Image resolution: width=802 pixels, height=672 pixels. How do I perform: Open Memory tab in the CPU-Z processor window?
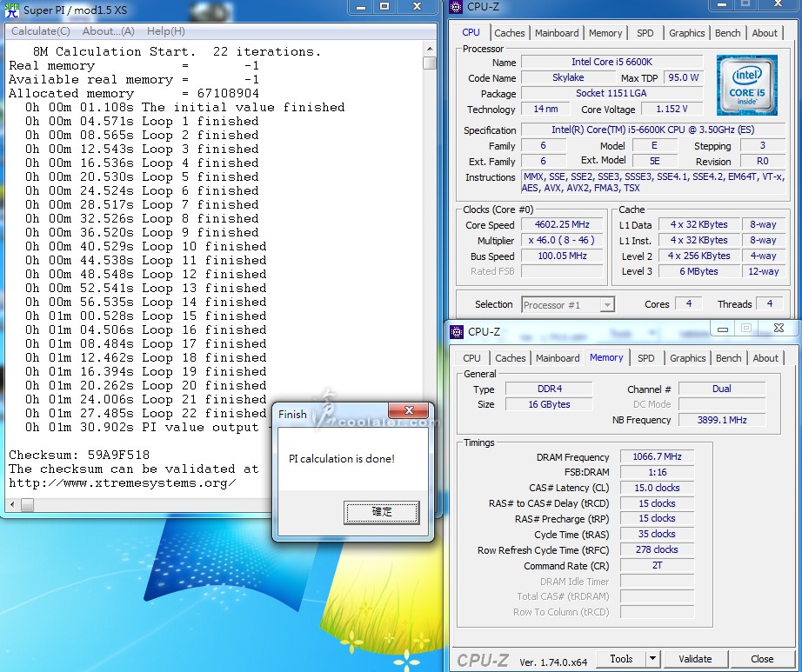[x=605, y=33]
